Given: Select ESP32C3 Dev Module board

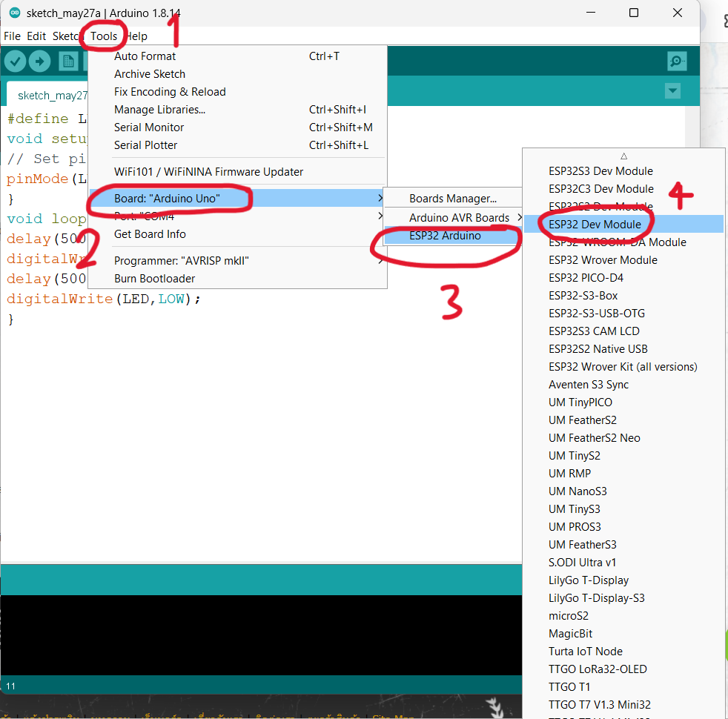Looking at the screenshot, I should (x=623, y=189).
